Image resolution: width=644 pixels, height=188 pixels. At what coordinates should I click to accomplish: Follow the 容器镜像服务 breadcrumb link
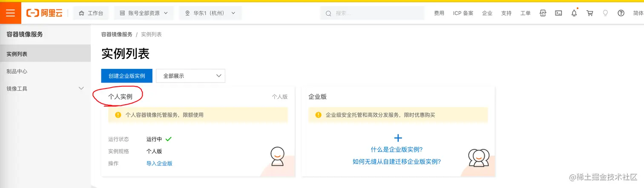tap(117, 34)
